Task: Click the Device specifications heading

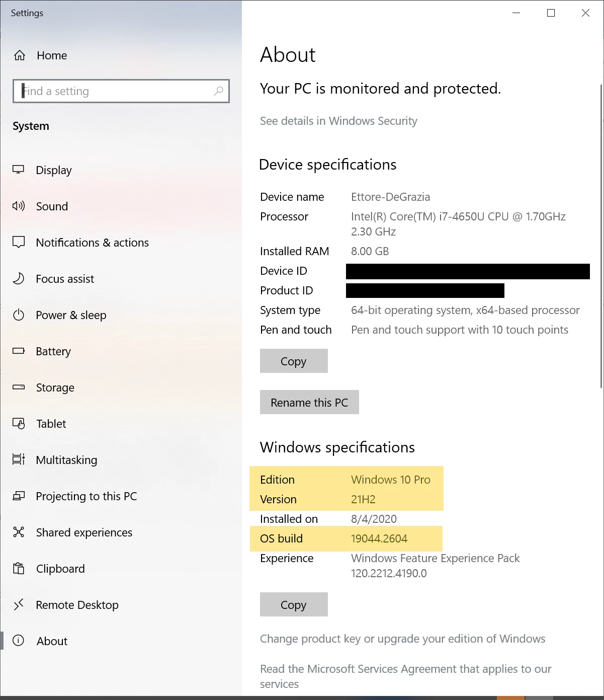Action: point(327,165)
